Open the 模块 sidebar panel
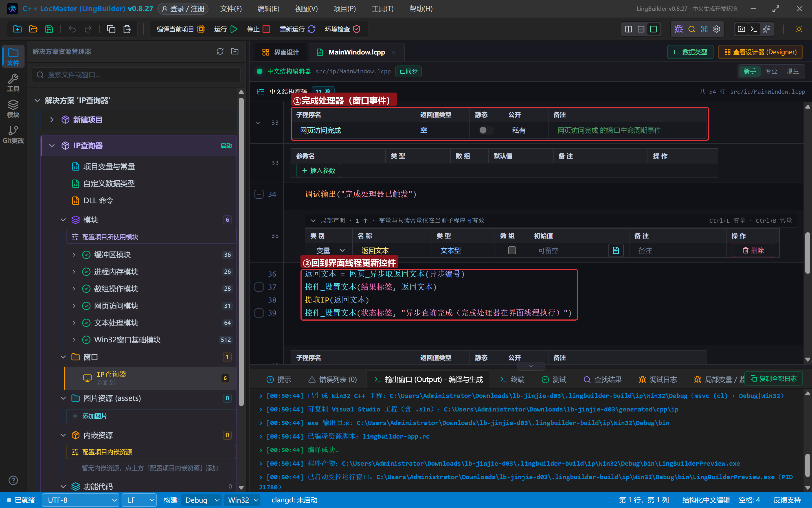Viewport: 812px width, 508px height. point(13,109)
